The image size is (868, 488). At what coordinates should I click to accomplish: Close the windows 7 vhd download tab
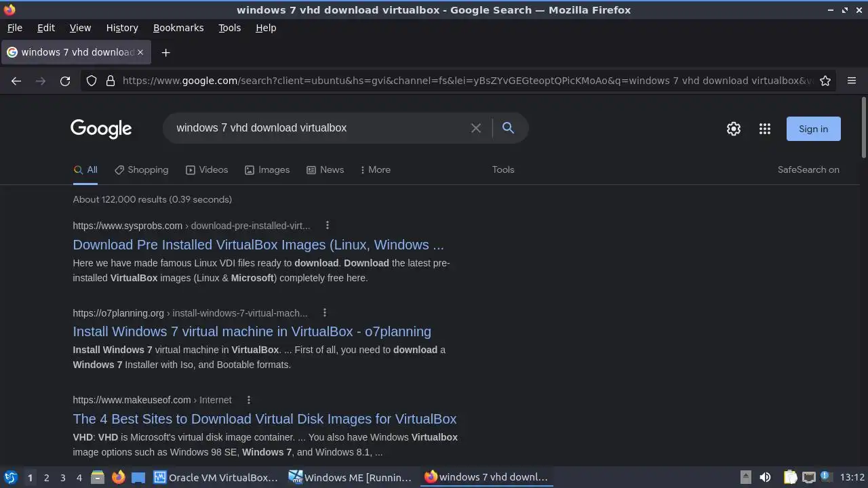[x=140, y=52]
